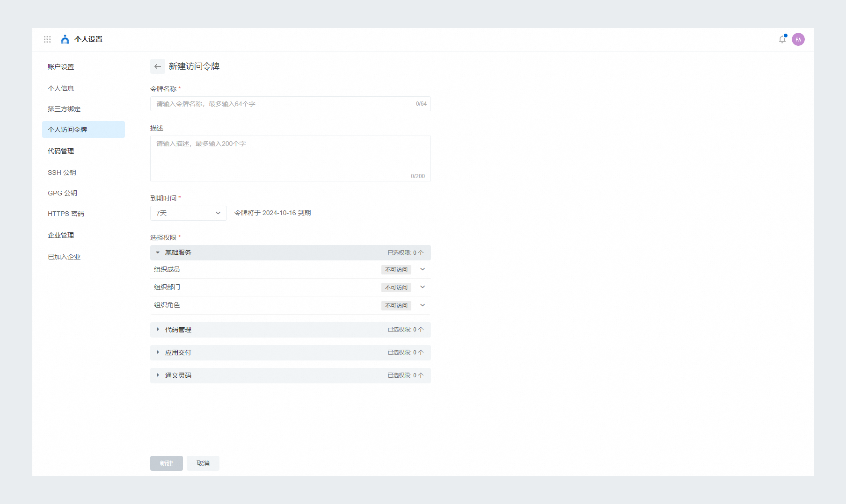Click the 取消 button
The image size is (846, 504).
203,463
